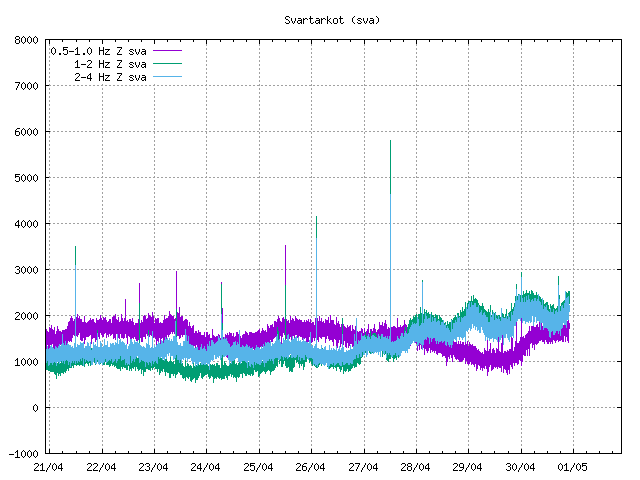The width and height of the screenshot is (640, 480).
Task: Click the x-axis date 25/04
Action: click(x=258, y=467)
